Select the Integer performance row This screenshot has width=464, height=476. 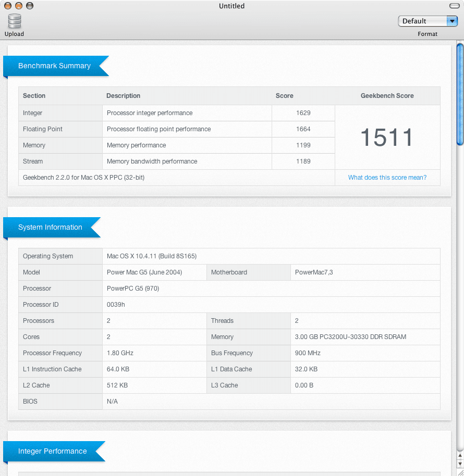coord(156,113)
